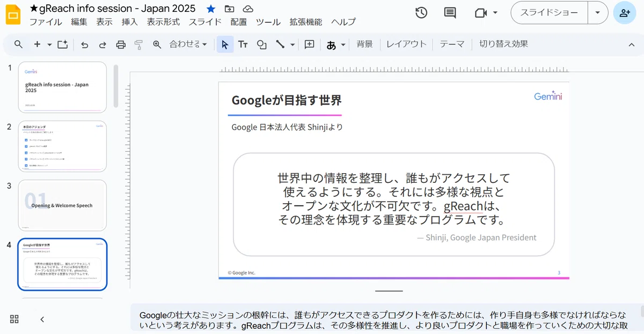Open the ヘルプ menu
Viewport: 644px width, 334px height.
coord(343,22)
